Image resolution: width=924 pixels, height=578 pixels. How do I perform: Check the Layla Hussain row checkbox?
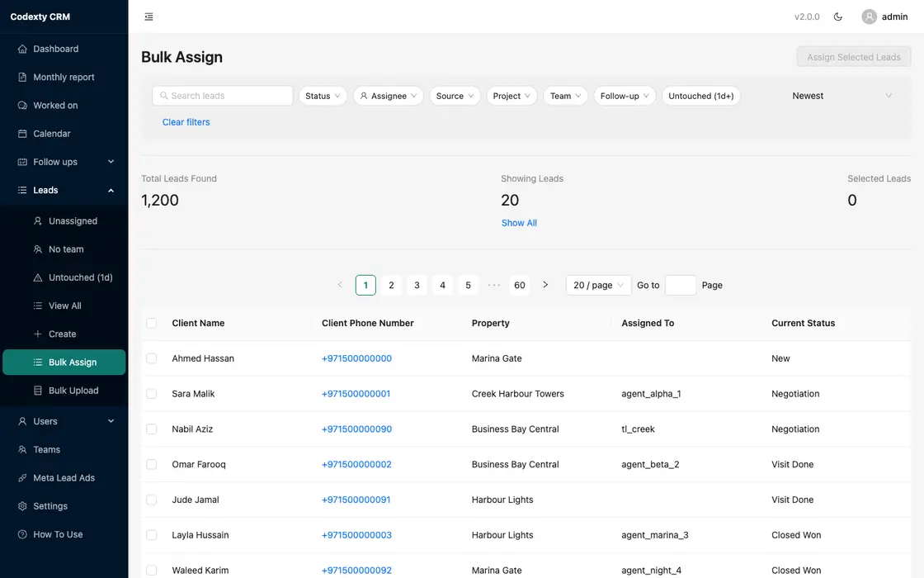152,536
